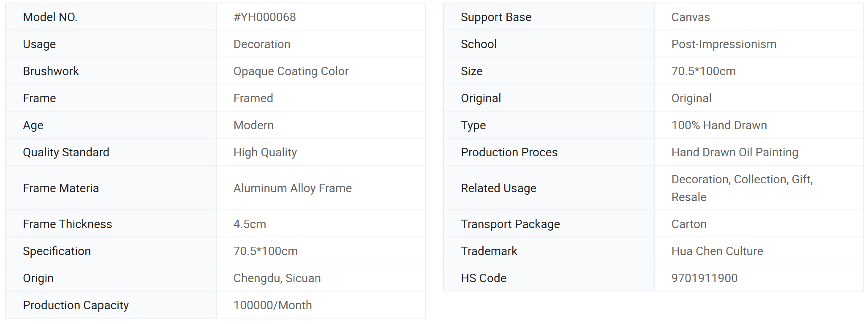Image resolution: width=868 pixels, height=324 pixels.
Task: Click the Decoration usage value
Action: click(262, 44)
